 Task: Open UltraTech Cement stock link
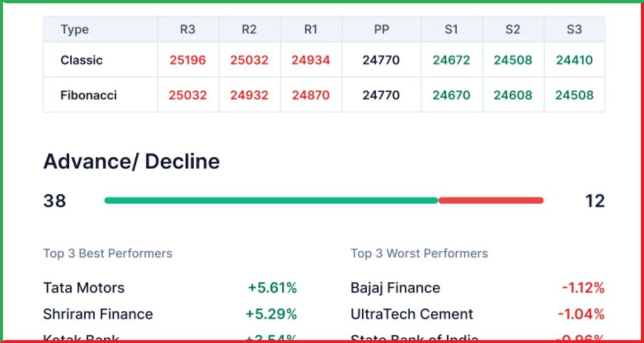[x=411, y=314]
